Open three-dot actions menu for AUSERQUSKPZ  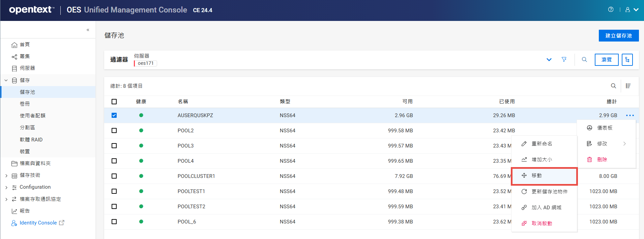(630, 115)
